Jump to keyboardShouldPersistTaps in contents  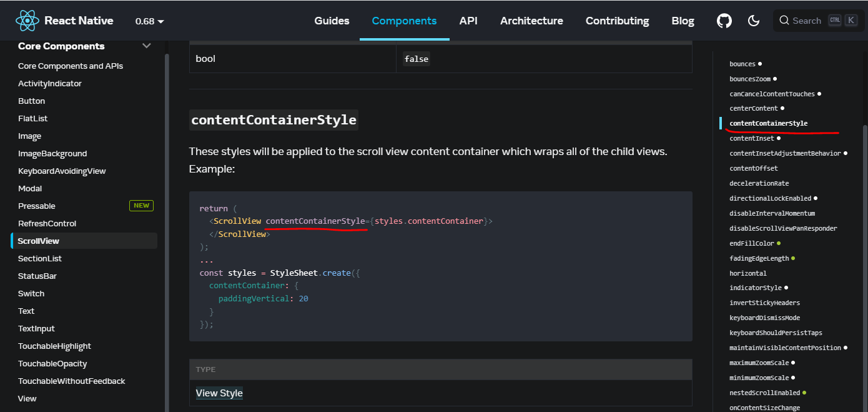point(776,333)
